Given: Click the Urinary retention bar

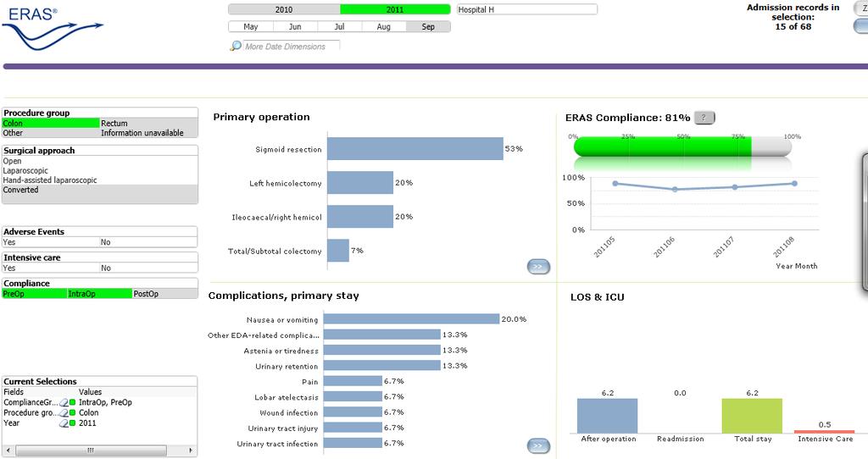Looking at the screenshot, I should point(382,366).
